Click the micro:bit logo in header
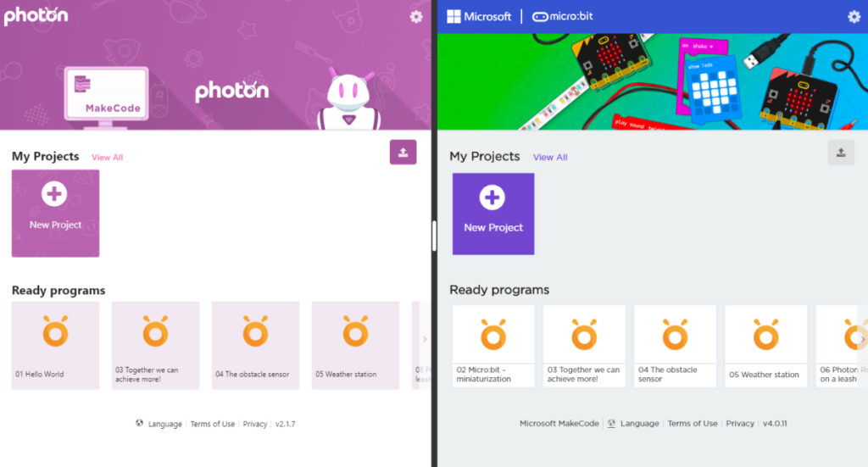This screenshot has width=868, height=467. [563, 17]
